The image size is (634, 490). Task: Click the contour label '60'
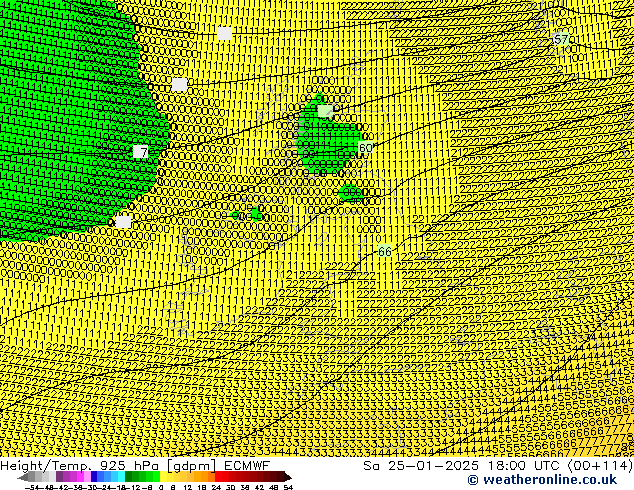click(365, 148)
